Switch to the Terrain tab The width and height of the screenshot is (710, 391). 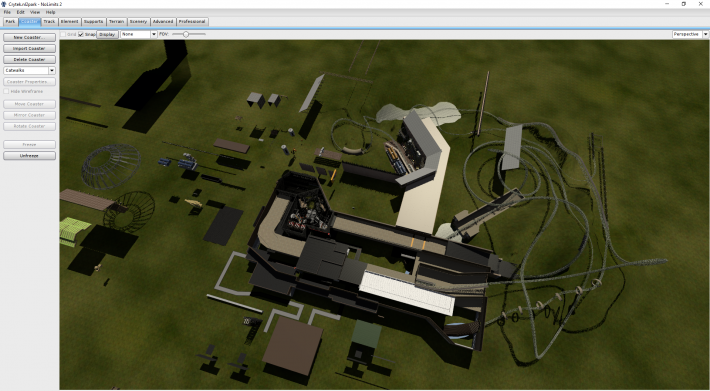pyautogui.click(x=116, y=21)
